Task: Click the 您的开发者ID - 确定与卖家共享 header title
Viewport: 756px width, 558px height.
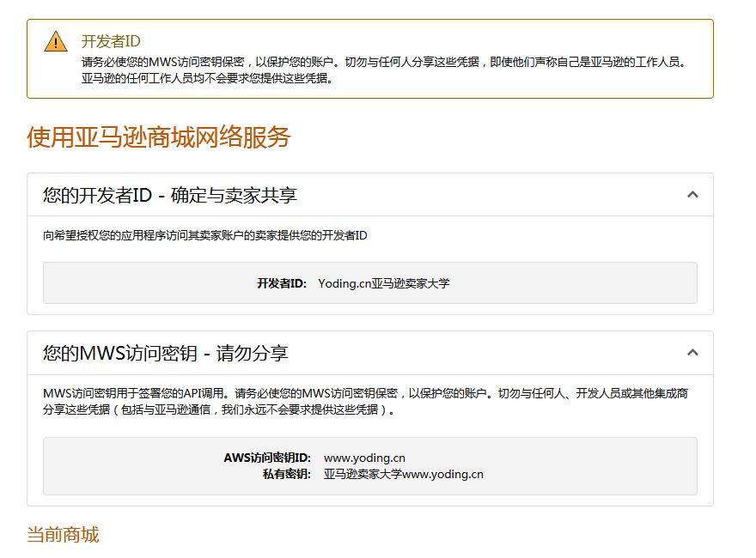Action: pos(170,195)
